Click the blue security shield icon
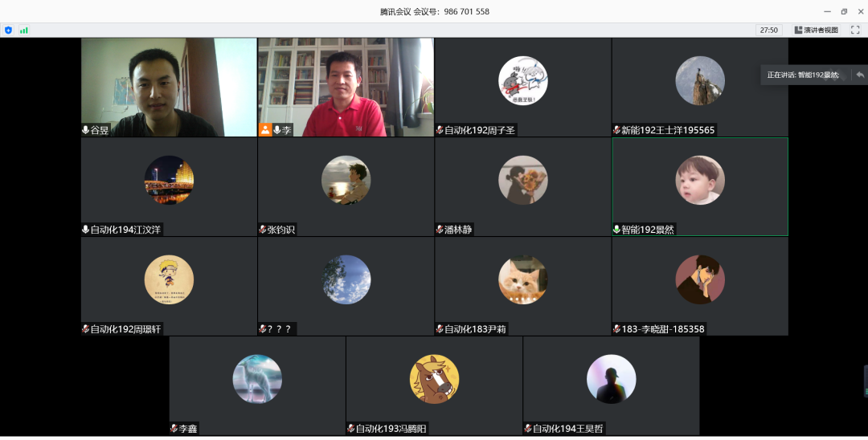Screen dimensions: 868x440 pyautogui.click(x=8, y=30)
